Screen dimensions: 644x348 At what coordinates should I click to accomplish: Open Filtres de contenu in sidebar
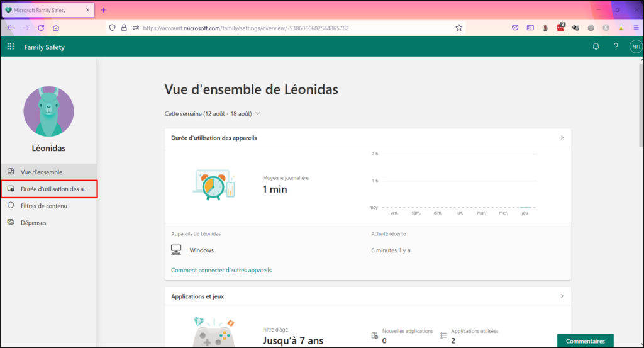48,206
